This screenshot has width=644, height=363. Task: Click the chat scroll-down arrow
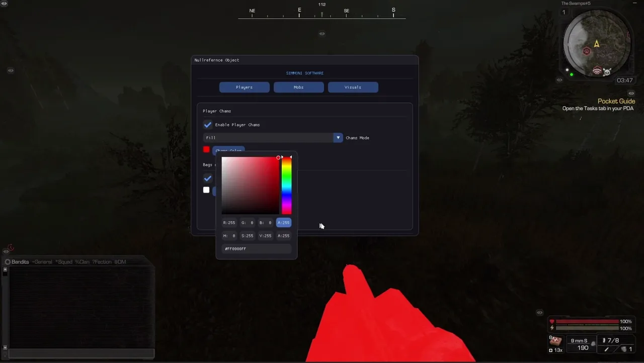click(x=6, y=347)
